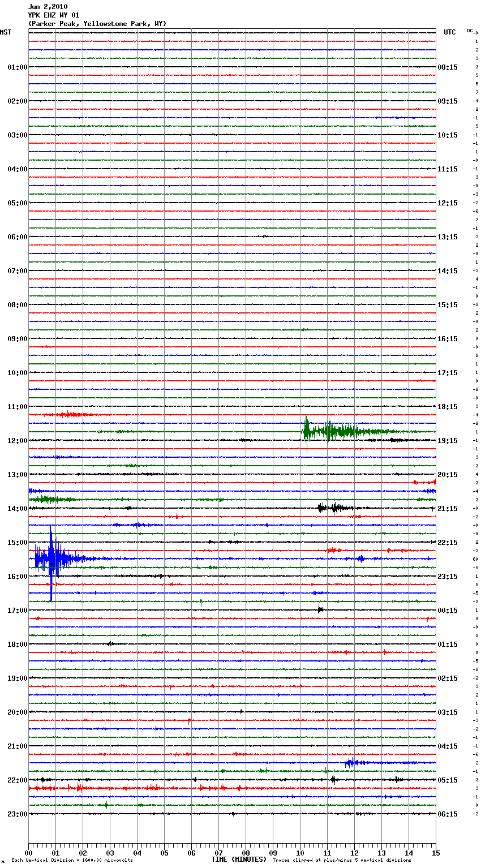481x868 pixels.
Task: Click the red noise burst just after 11:00
Action: [71, 415]
